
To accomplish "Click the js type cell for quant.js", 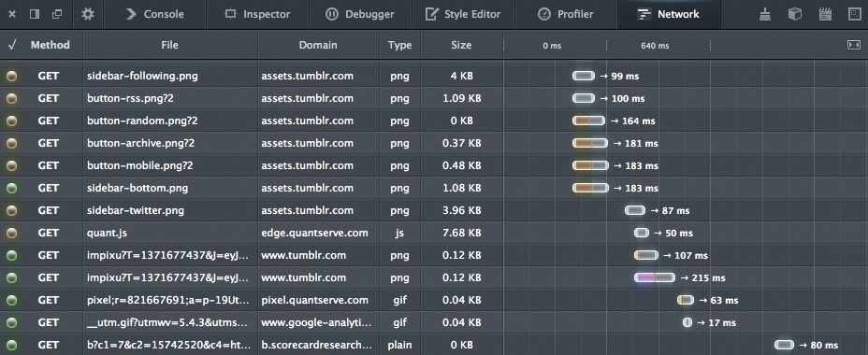I will click(x=399, y=233).
